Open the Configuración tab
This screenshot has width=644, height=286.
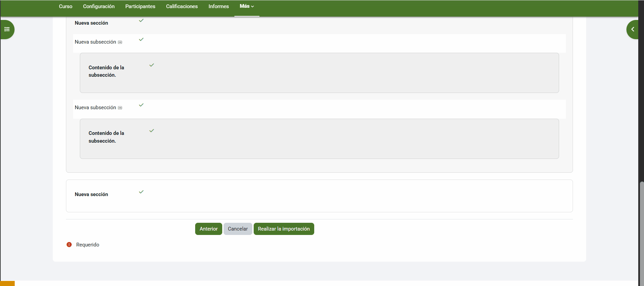coord(99,6)
